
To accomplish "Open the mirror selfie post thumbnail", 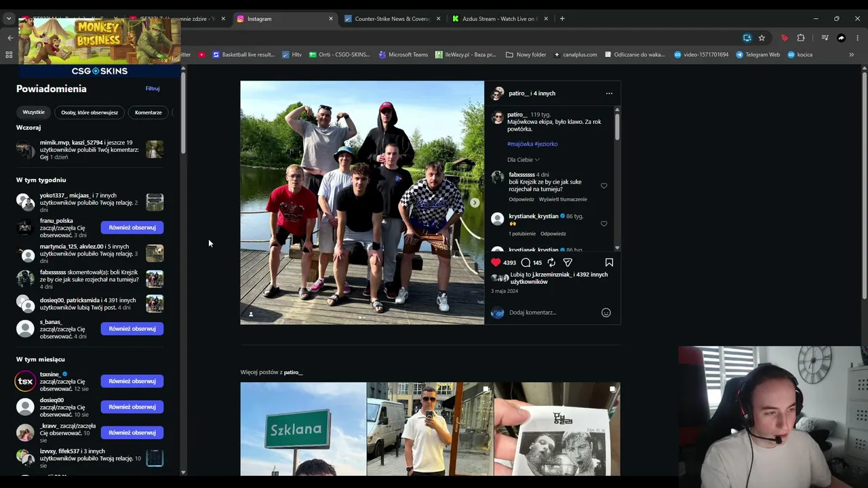I will pyautogui.click(x=430, y=429).
